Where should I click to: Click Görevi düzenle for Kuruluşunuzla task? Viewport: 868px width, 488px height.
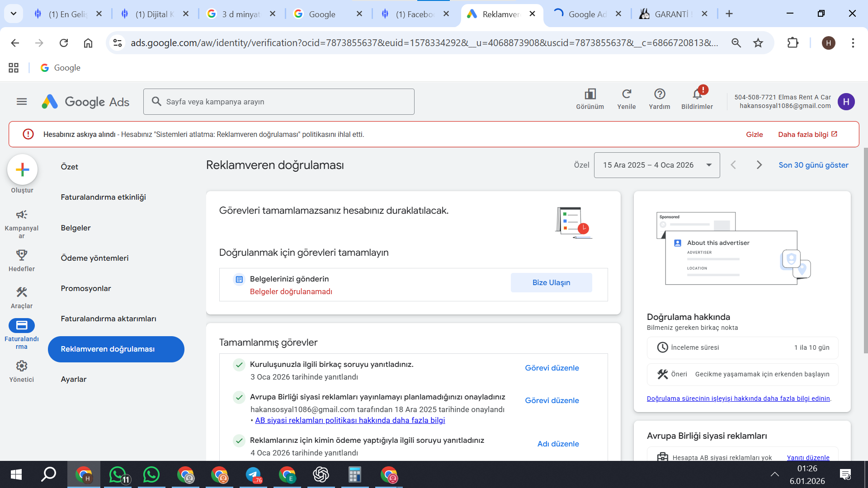(552, 368)
